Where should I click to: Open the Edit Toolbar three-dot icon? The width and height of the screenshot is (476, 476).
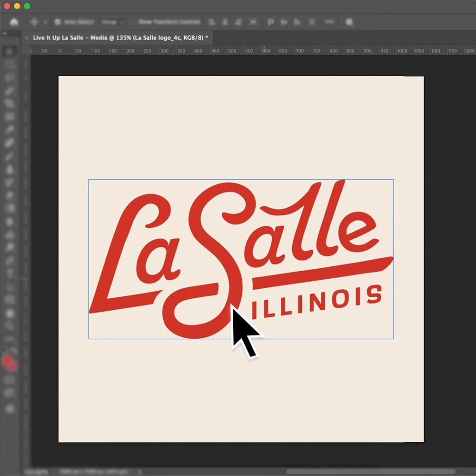[x=10, y=339]
